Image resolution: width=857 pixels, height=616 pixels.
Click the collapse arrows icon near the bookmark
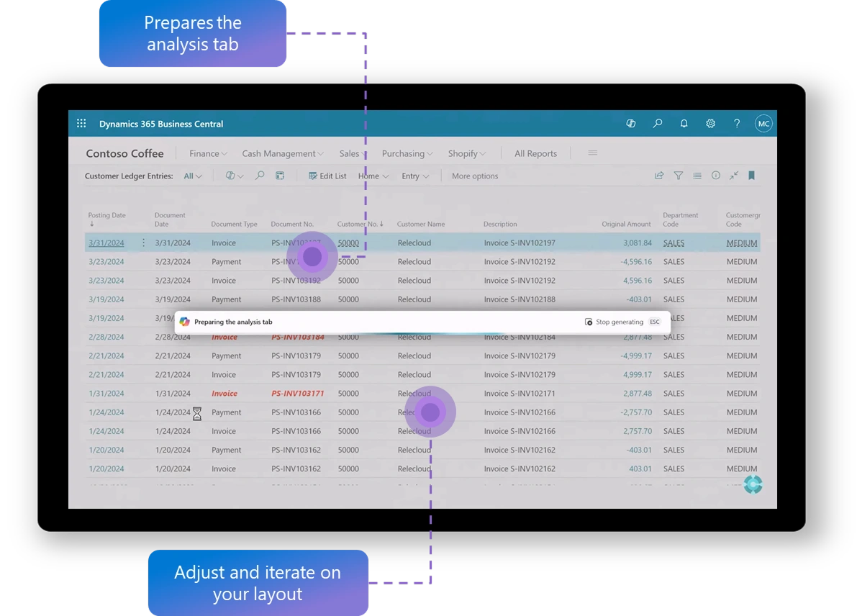[x=733, y=175]
